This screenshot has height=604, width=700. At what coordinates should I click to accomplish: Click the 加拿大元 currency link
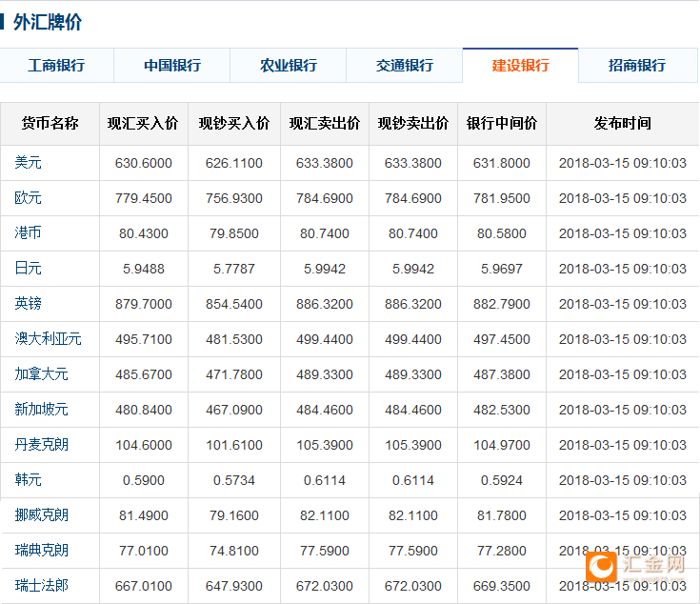42,374
